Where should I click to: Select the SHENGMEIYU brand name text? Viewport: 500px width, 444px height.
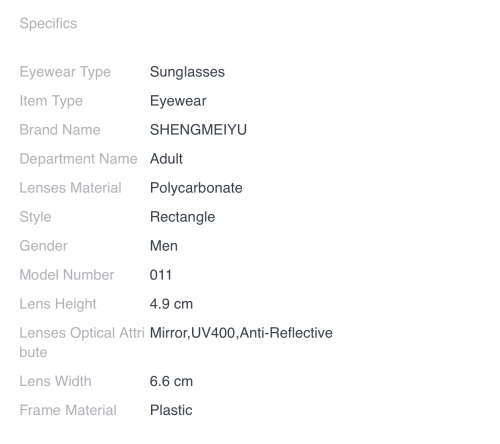pyautogui.click(x=198, y=130)
